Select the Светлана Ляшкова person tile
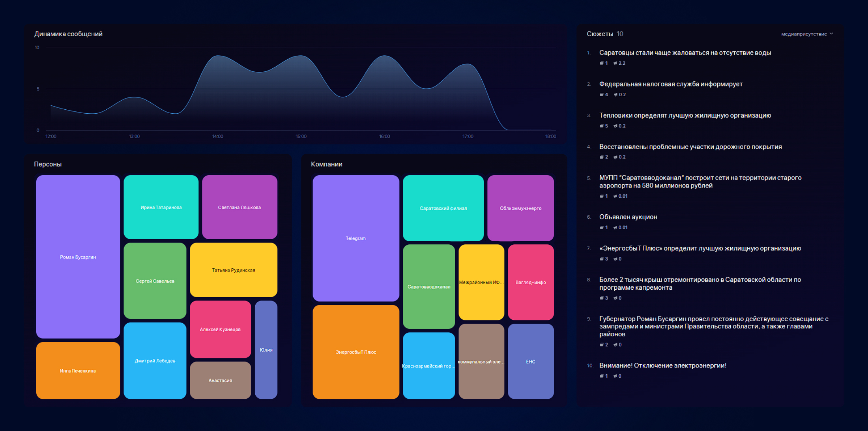This screenshot has height=431, width=868. 239,207
